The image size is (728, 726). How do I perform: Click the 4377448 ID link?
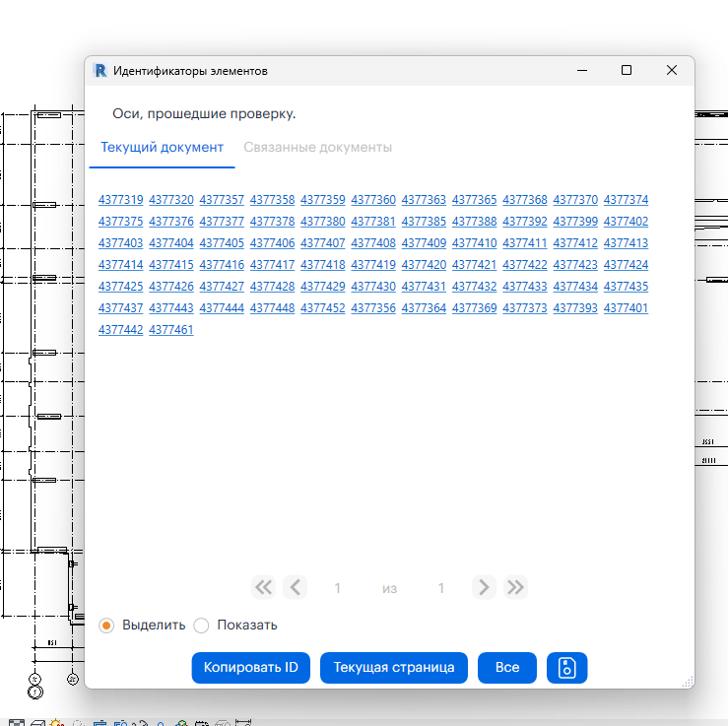coord(272,307)
